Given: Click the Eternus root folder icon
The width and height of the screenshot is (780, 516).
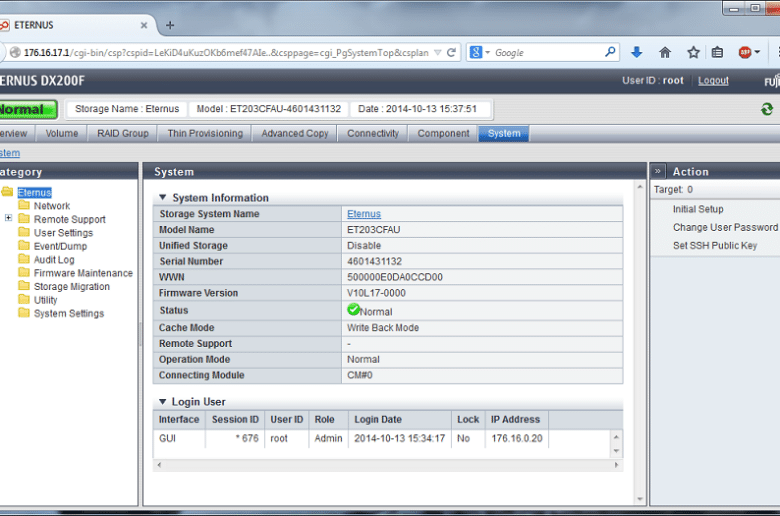Looking at the screenshot, I should 7,192.
